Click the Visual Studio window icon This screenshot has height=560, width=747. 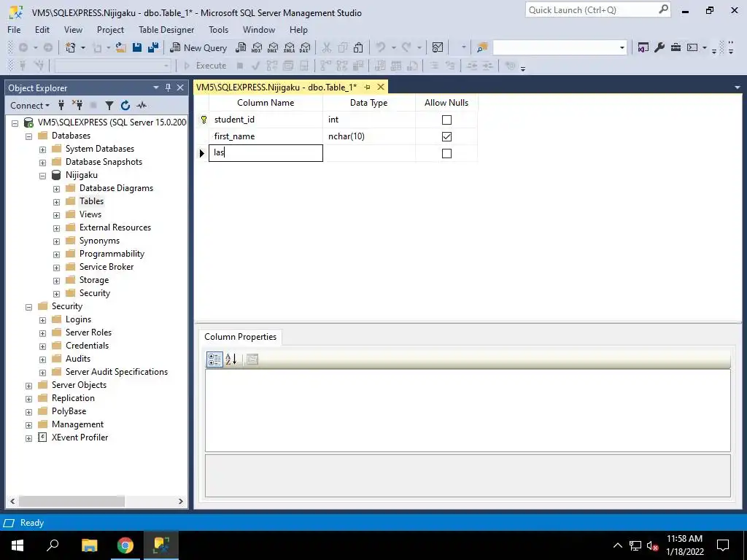tap(643, 47)
